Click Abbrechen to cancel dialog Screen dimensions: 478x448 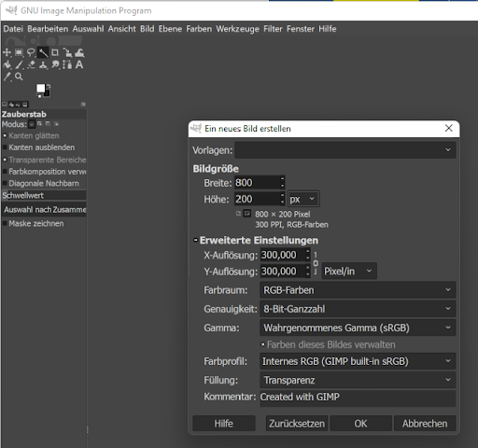[425, 424]
